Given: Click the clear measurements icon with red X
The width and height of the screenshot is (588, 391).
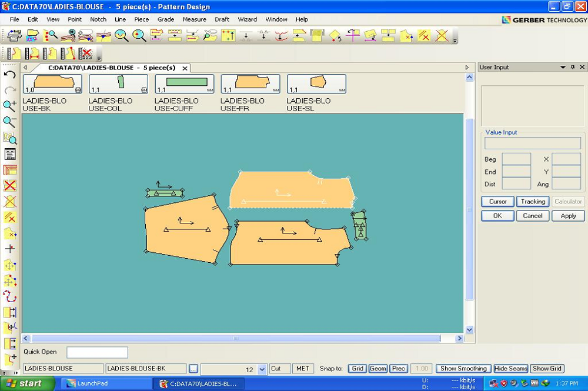Looking at the screenshot, I should 85,54.
